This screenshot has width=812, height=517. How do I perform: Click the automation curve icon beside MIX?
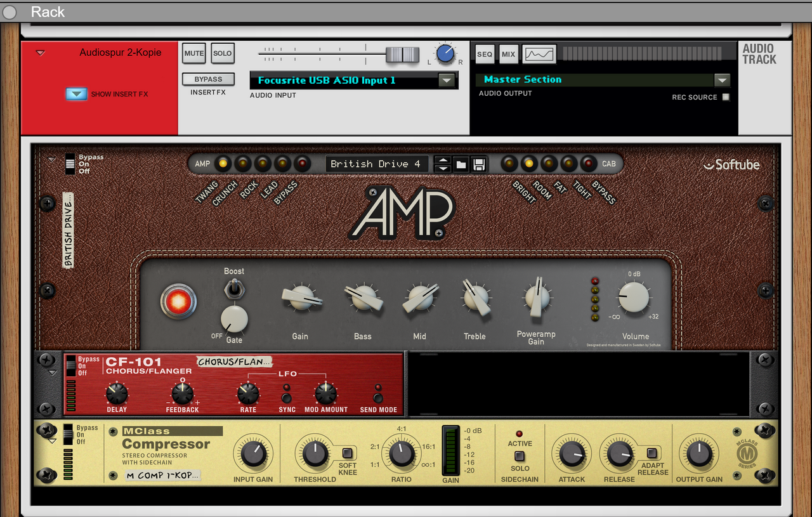pyautogui.click(x=539, y=54)
